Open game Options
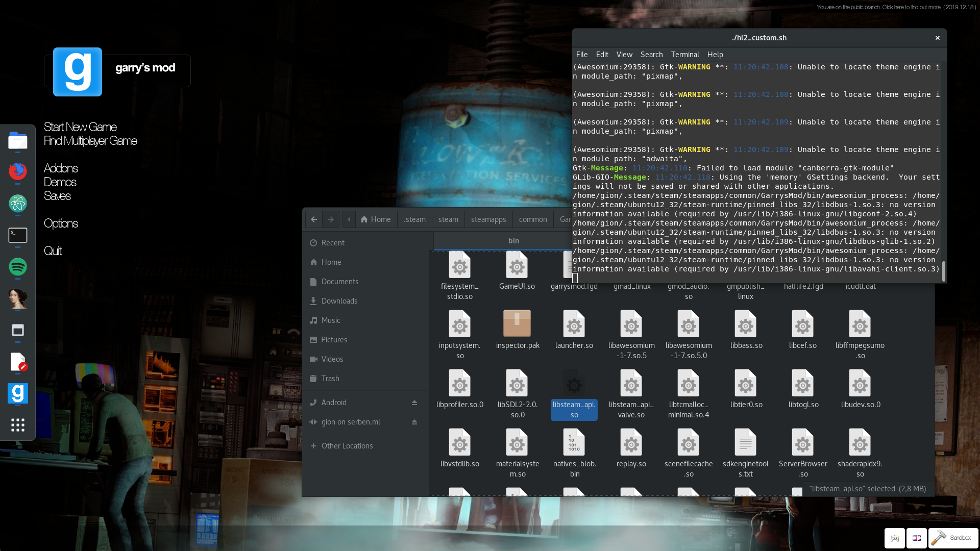 [61, 223]
